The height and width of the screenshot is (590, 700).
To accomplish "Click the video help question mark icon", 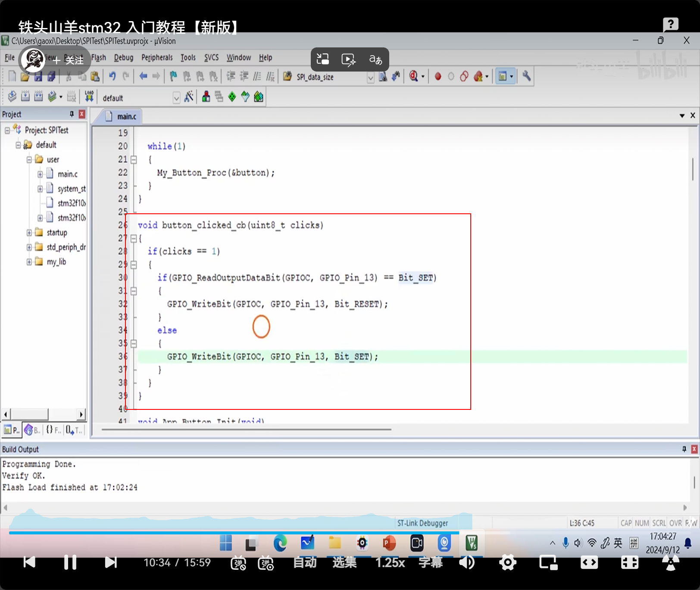I will (671, 25).
